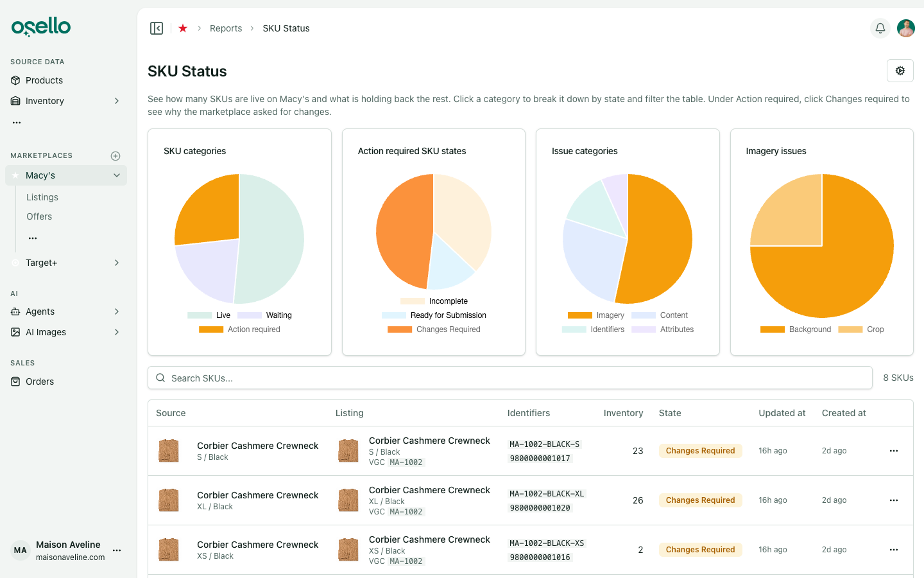
Task: Click identifier 9800000001020
Action: (540, 508)
